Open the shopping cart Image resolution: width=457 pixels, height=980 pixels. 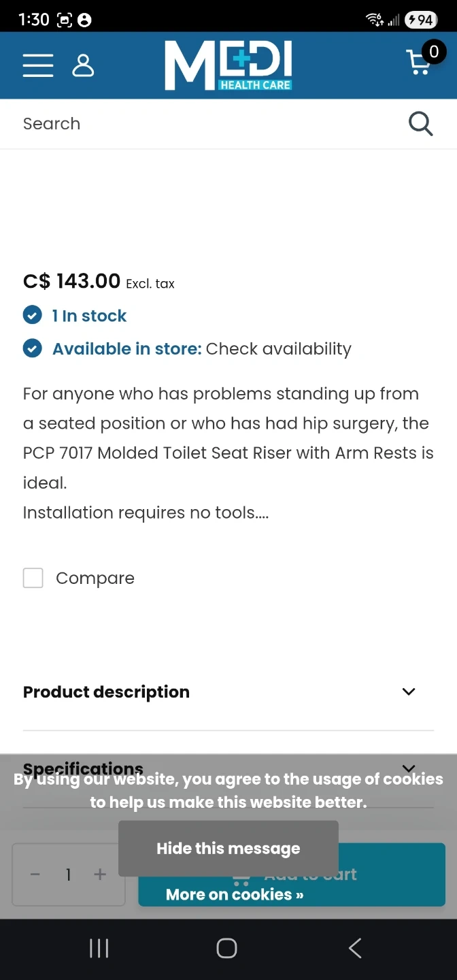tap(420, 63)
